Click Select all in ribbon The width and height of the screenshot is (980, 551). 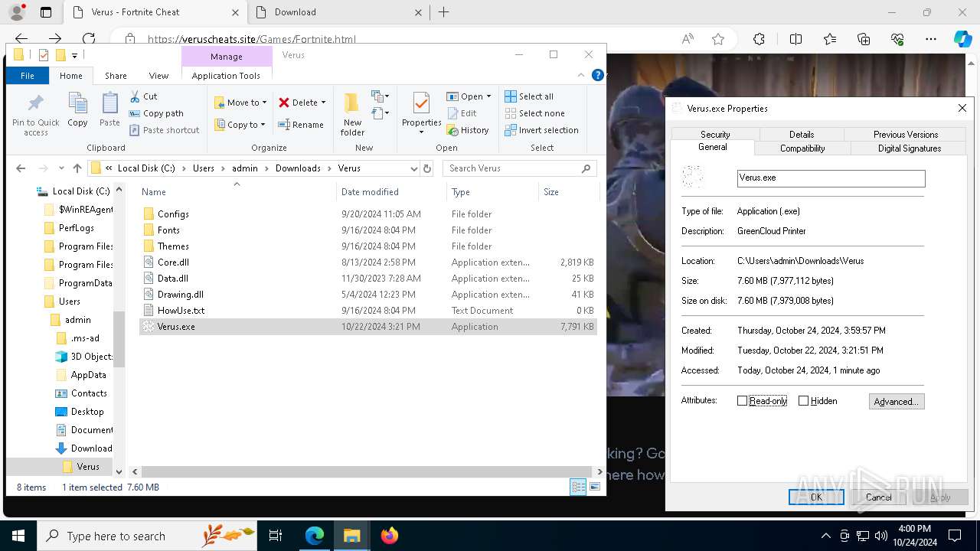coord(529,96)
